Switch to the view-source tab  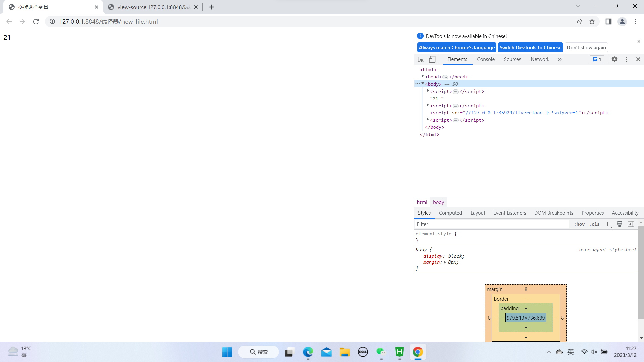point(153,7)
